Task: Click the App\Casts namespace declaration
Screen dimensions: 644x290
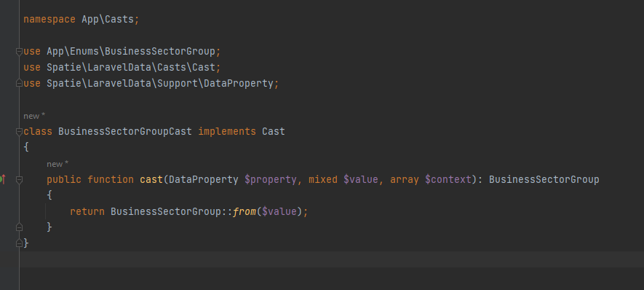Action: [108, 20]
